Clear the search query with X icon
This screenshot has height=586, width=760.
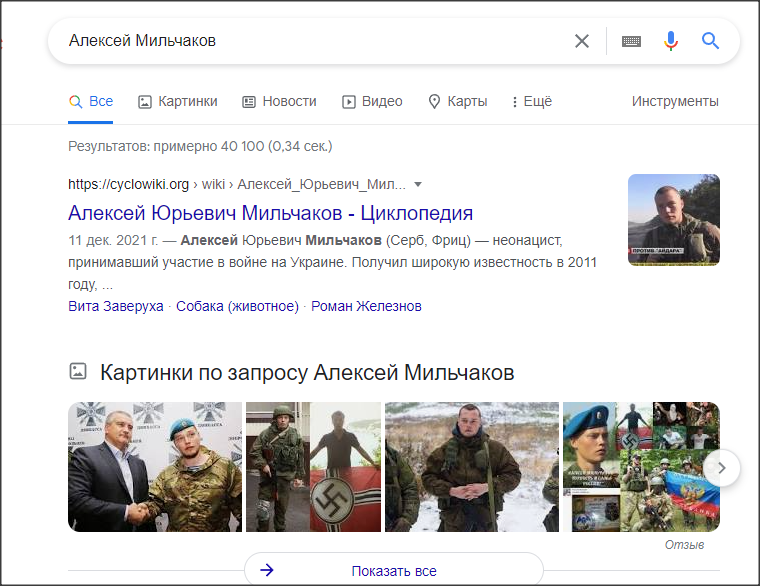(x=582, y=41)
